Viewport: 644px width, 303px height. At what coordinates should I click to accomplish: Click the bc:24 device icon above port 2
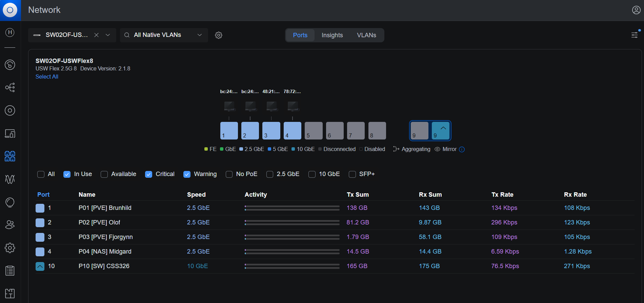coord(250,106)
